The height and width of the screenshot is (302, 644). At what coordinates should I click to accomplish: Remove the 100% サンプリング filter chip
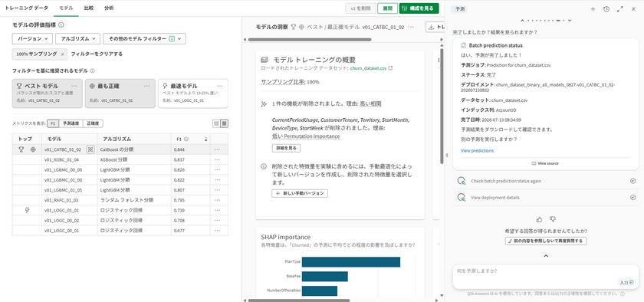point(62,54)
